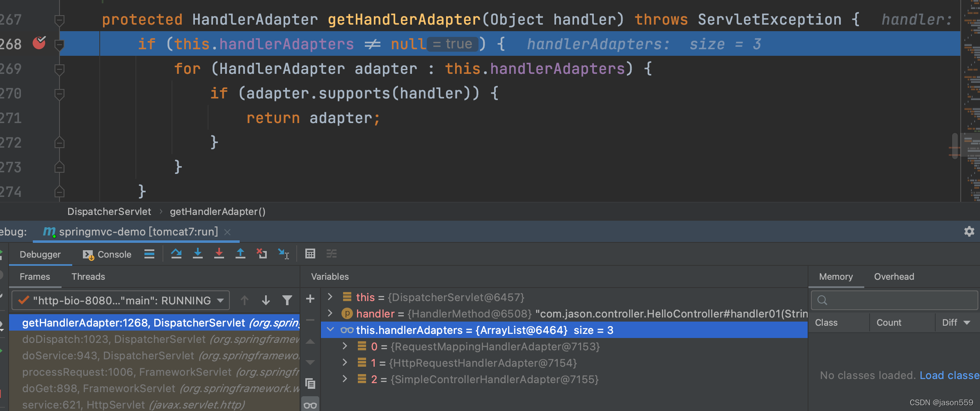Viewport: 980px width, 411px height.
Task: Select the processRequest:1006 stack frame
Action: pos(154,372)
